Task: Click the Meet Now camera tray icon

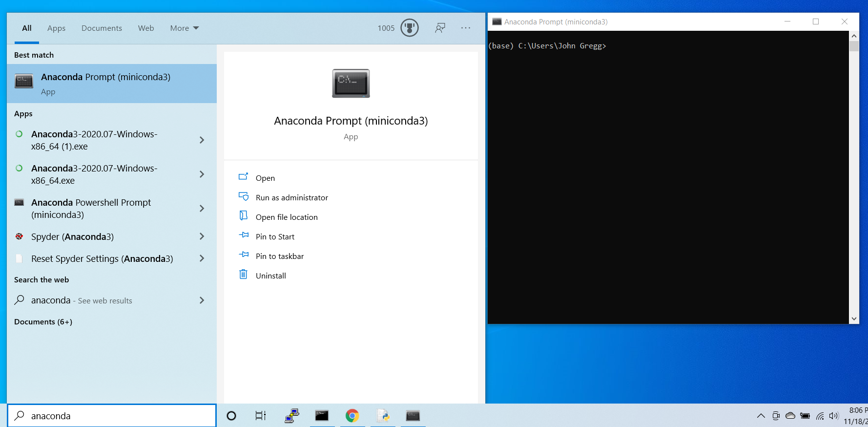Action: pyautogui.click(x=776, y=416)
